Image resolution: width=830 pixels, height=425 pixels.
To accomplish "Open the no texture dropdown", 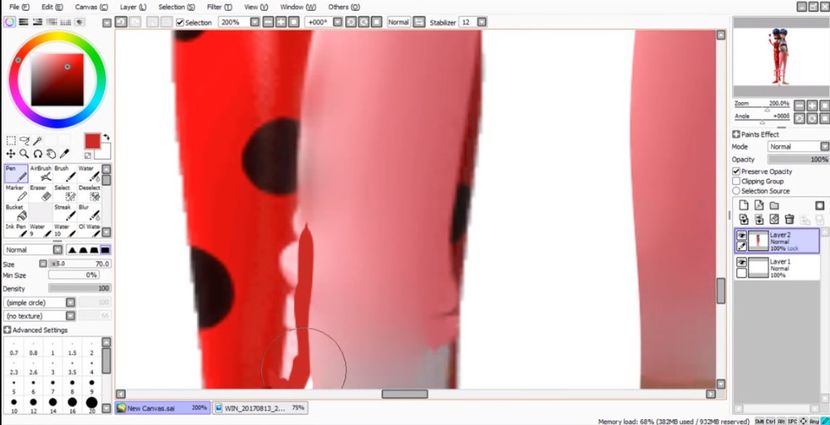I will click(x=70, y=316).
